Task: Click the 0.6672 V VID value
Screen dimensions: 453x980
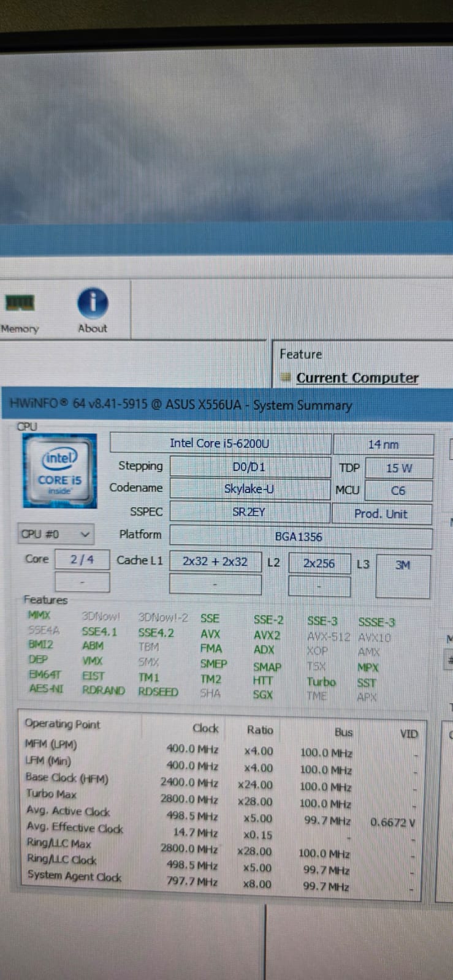Action: point(393,822)
